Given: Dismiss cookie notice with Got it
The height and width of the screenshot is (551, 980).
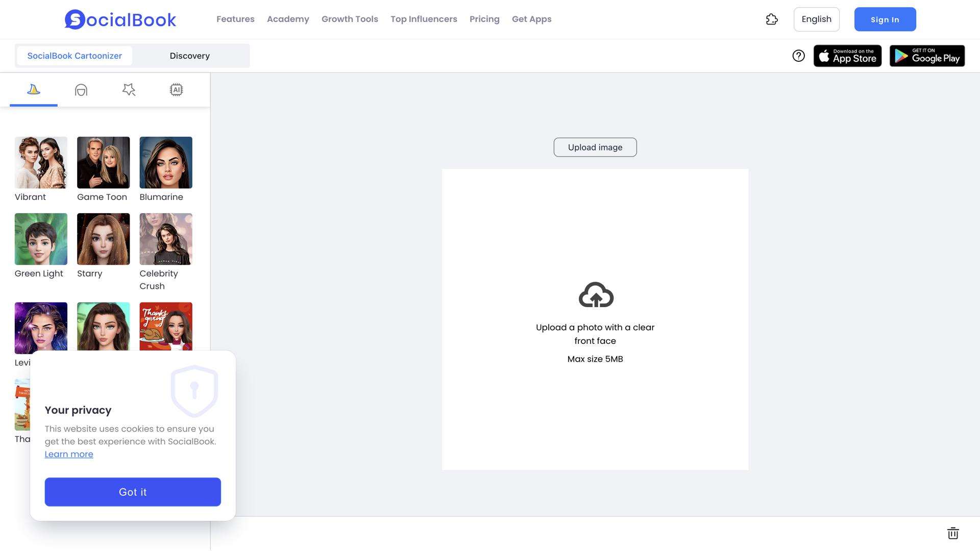Looking at the screenshot, I should [x=133, y=492].
